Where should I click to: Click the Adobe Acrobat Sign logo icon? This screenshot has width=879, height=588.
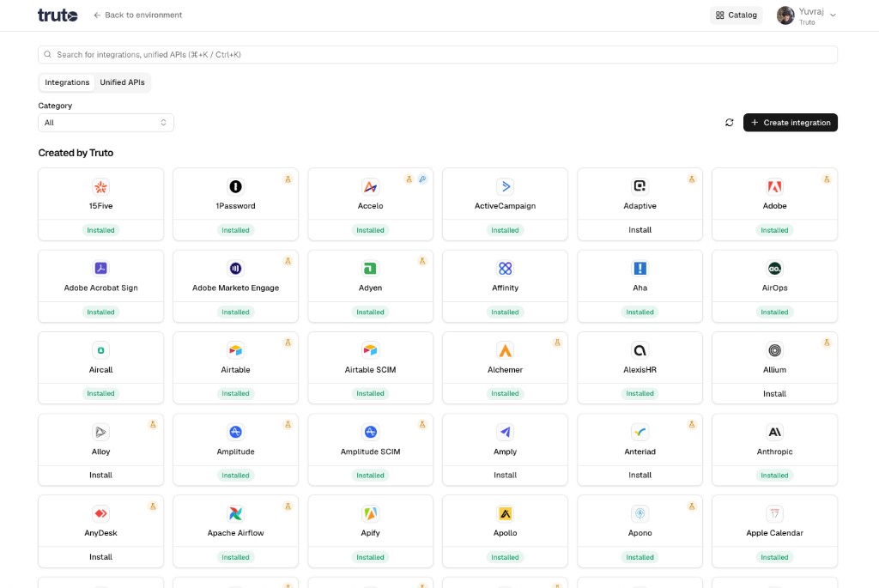pyautogui.click(x=101, y=269)
